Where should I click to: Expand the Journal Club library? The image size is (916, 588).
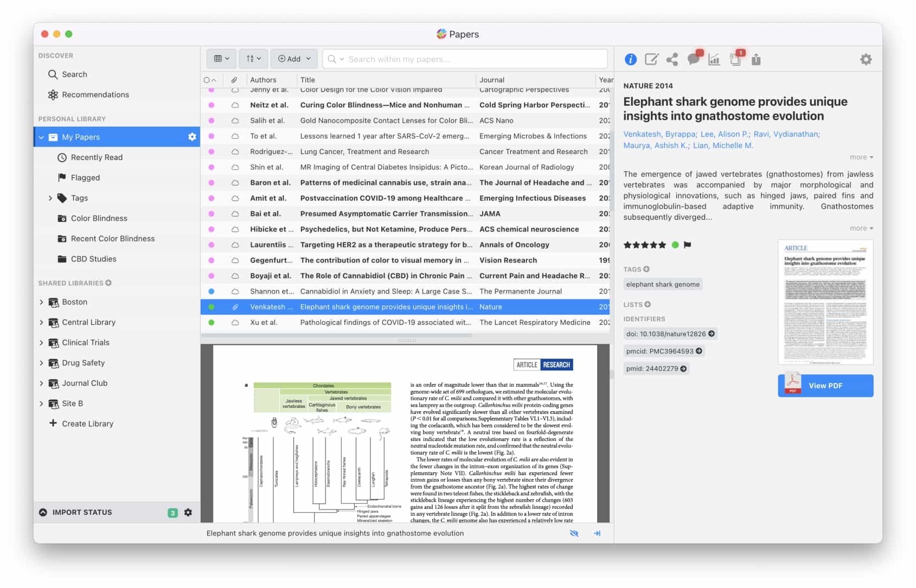[41, 383]
